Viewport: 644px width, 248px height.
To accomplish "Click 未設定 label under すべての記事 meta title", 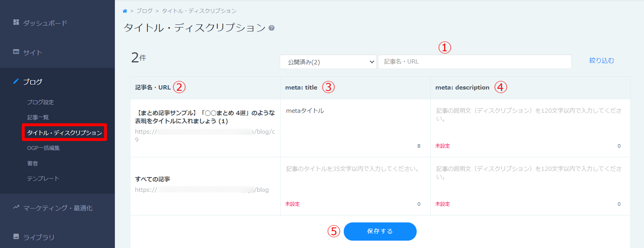I will click(x=293, y=204).
